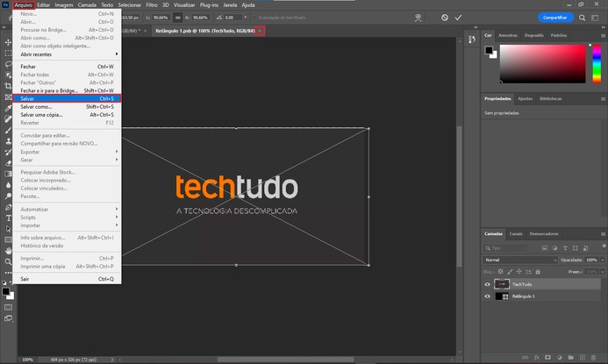The height and width of the screenshot is (364, 608).
Task: Close the Retângulo 1.psb document tab
Action: (260, 31)
